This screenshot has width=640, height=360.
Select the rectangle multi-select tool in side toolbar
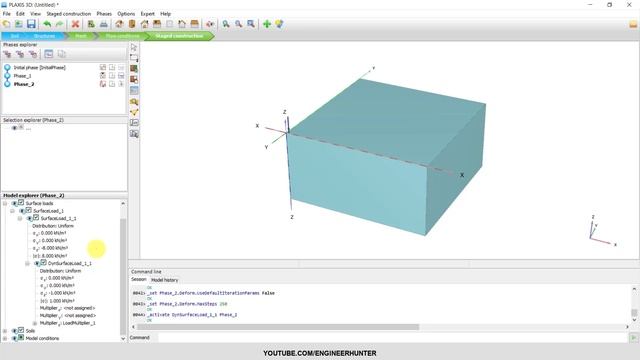click(134, 58)
